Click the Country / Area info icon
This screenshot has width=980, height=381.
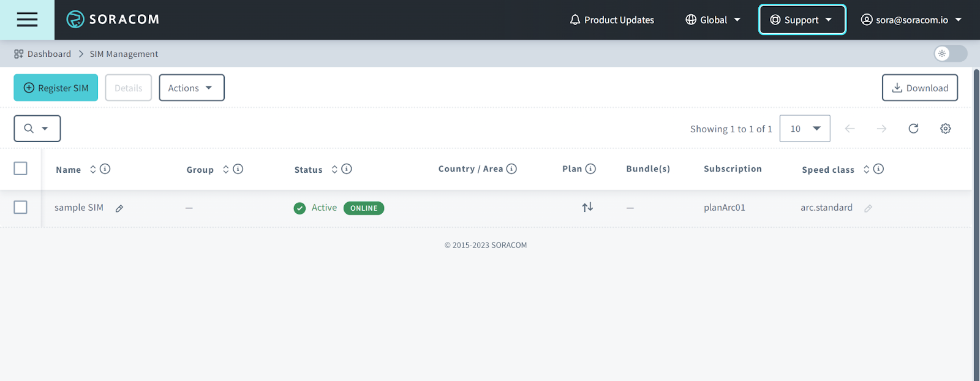point(511,169)
